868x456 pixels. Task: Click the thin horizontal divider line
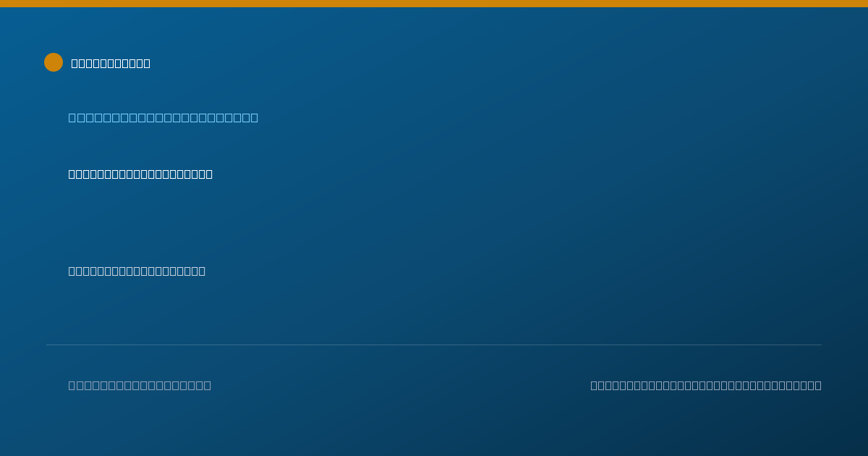(434, 345)
